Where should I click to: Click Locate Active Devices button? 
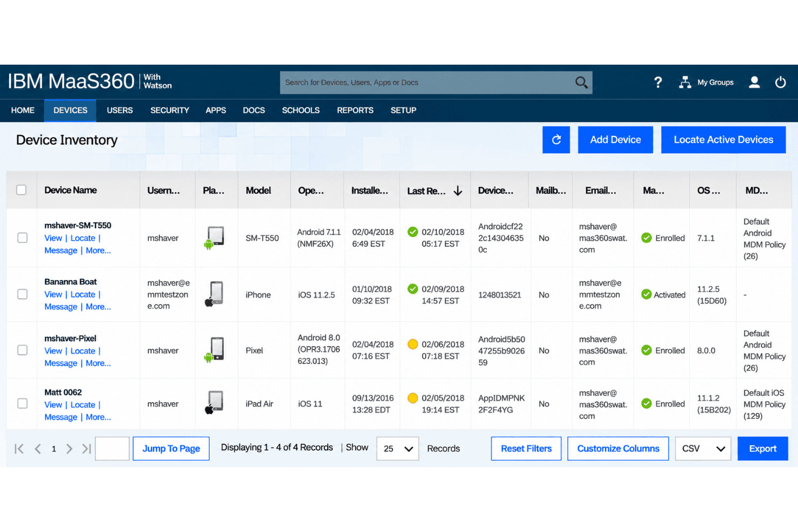(724, 140)
